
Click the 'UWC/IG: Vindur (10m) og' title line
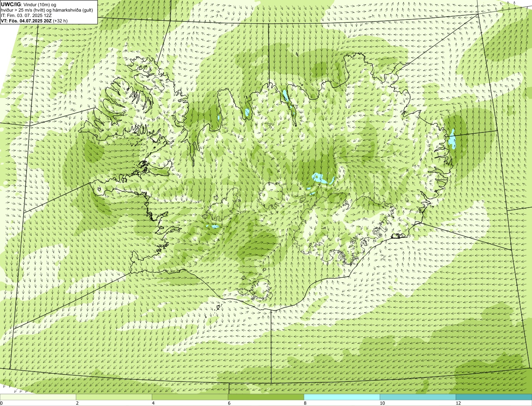28,5
